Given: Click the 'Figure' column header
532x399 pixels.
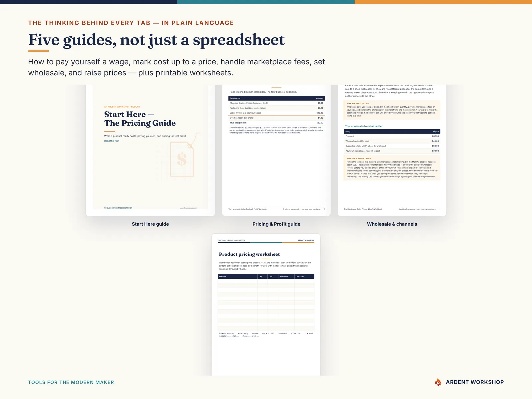Looking at the screenshot, I should tap(436, 131).
